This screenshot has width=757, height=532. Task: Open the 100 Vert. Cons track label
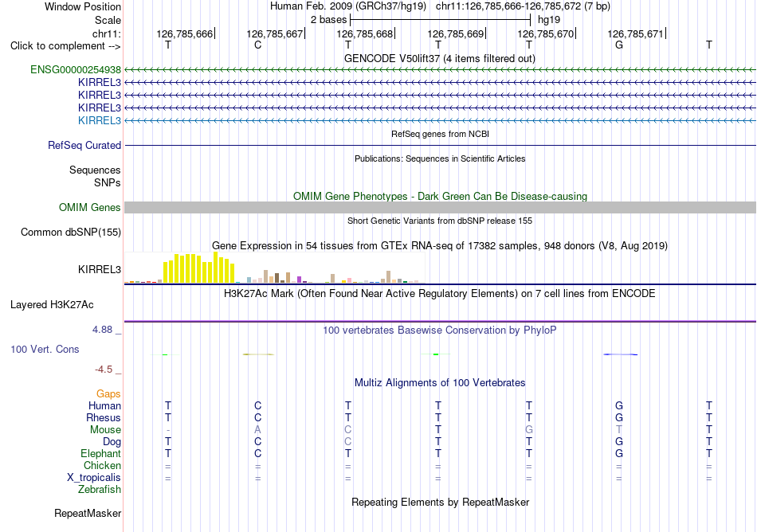click(x=45, y=349)
